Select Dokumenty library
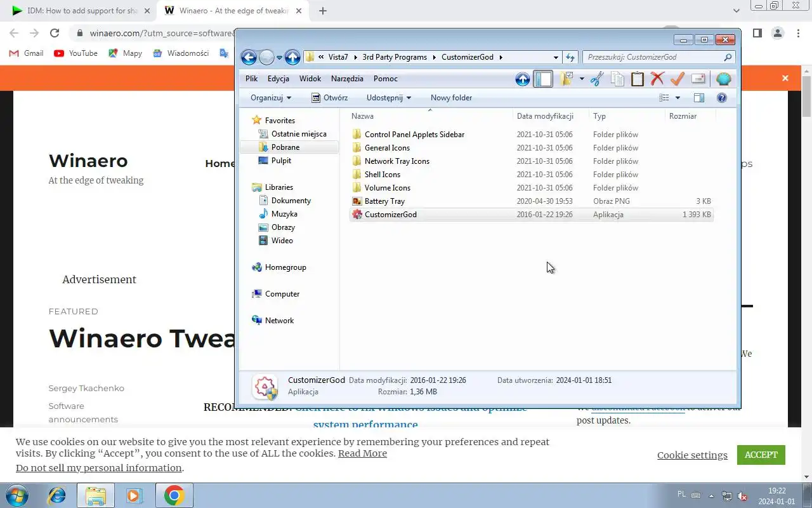 pos(291,201)
